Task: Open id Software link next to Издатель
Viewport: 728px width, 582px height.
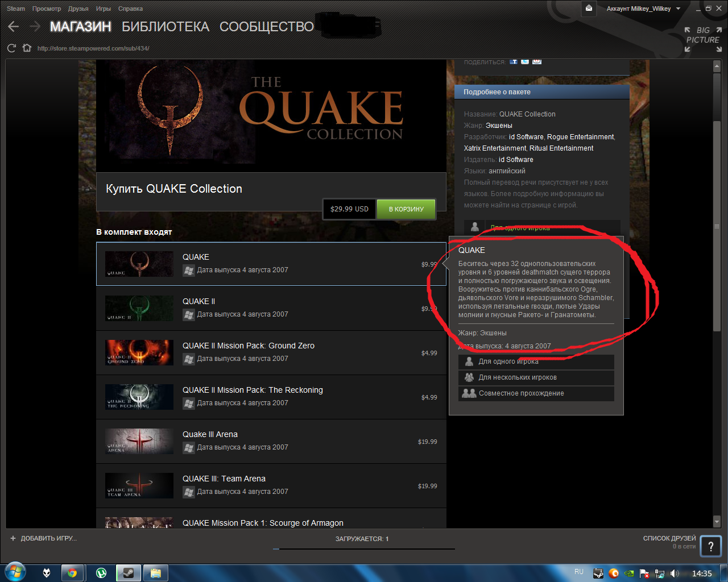Action: [x=516, y=160]
